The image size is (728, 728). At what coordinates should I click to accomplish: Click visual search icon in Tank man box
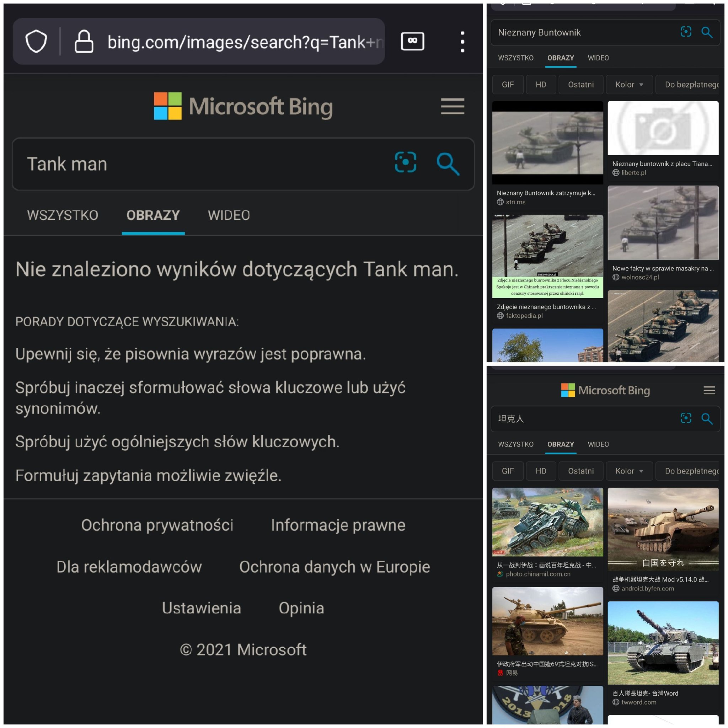coord(406,162)
